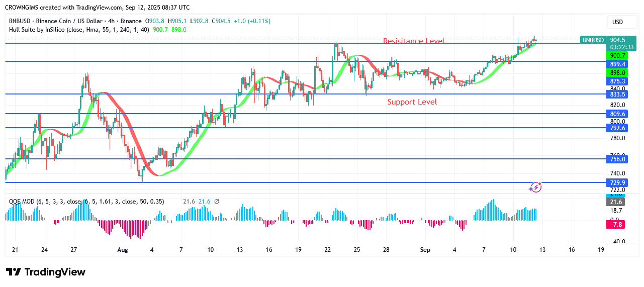Click the Hull Suite by InSilico indicator legend

[79, 30]
